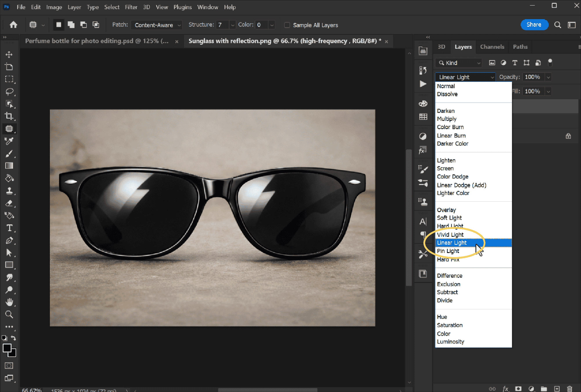Viewport: 581px width, 392px height.
Task: Click the Structure value field
Action: click(223, 25)
